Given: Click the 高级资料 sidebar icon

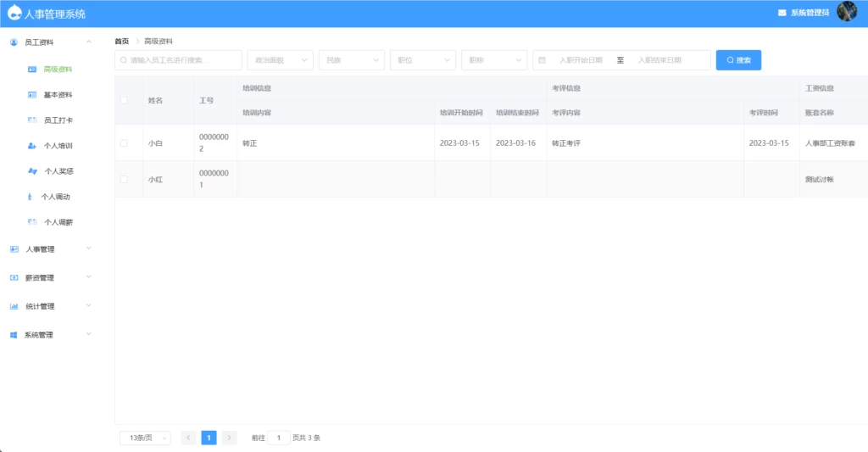Looking at the screenshot, I should pos(32,69).
